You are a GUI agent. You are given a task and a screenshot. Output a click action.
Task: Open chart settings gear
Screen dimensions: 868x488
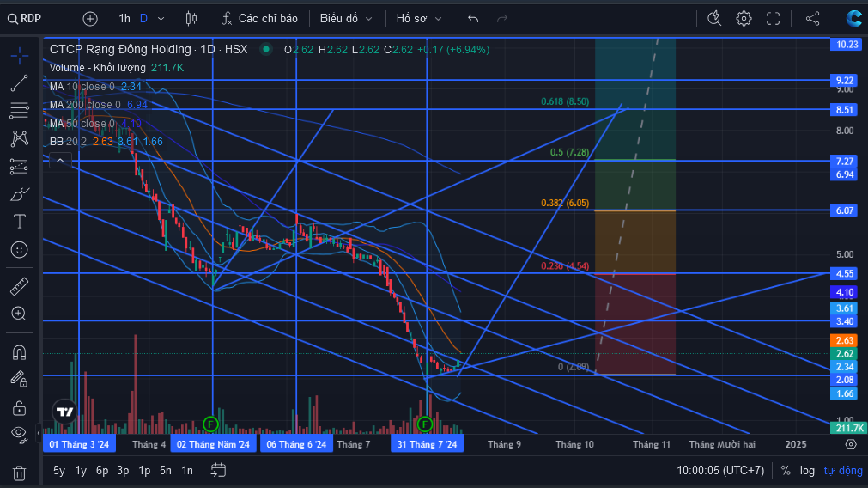pos(744,19)
